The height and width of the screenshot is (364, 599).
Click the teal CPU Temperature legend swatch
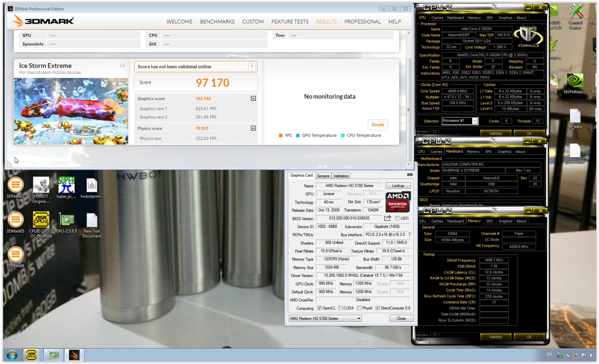point(343,135)
